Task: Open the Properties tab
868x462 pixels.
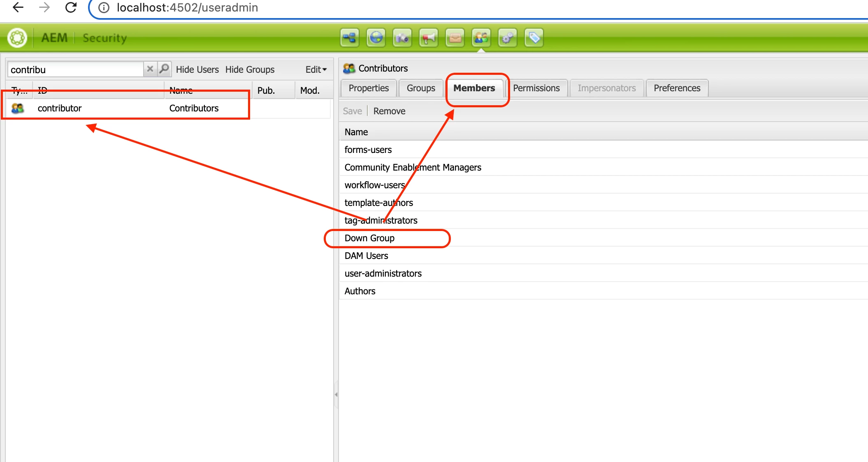Action: pos(369,88)
